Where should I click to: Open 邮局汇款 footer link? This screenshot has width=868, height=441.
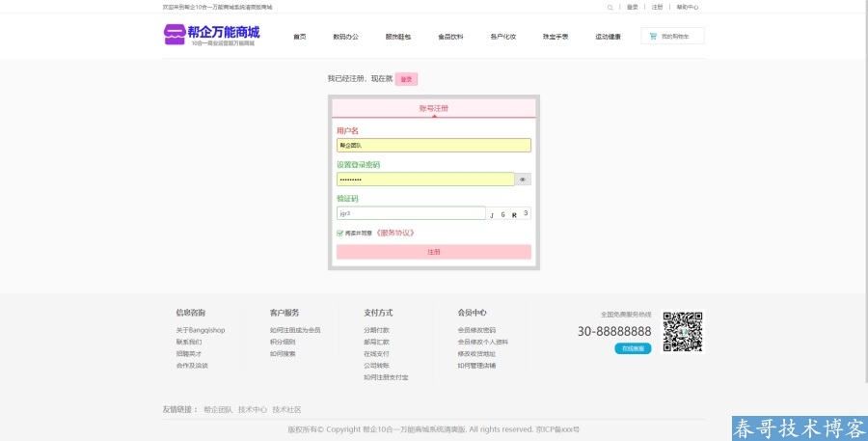[376, 342]
